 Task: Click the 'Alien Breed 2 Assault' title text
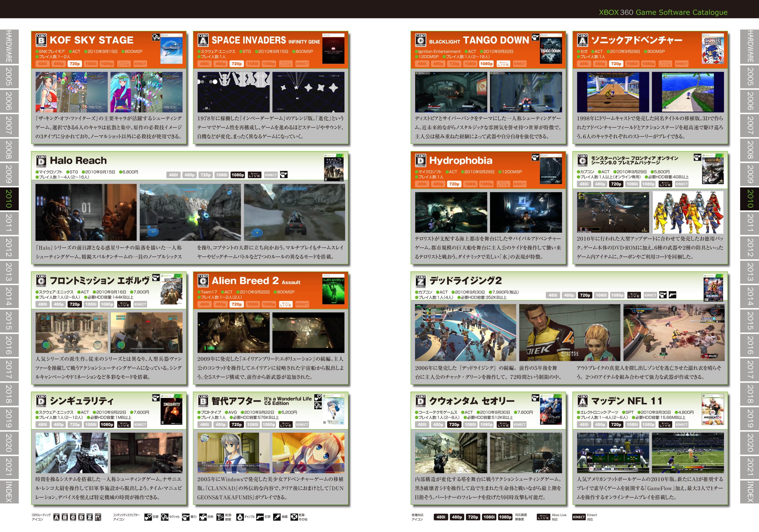pyautogui.click(x=256, y=281)
